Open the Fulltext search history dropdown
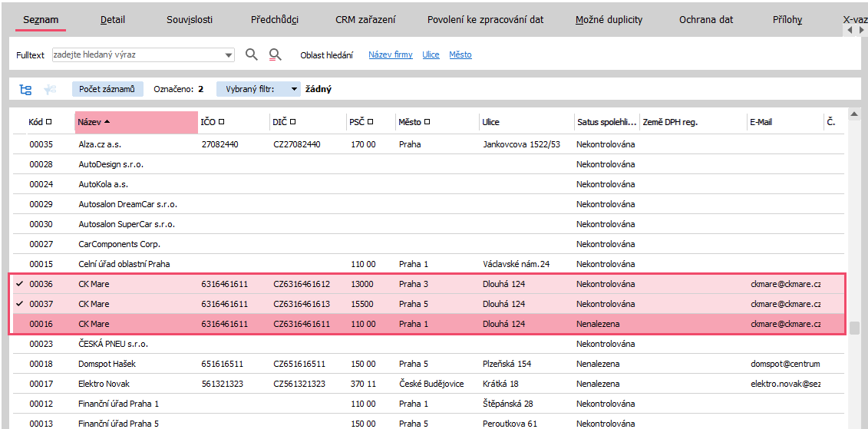 (229, 55)
